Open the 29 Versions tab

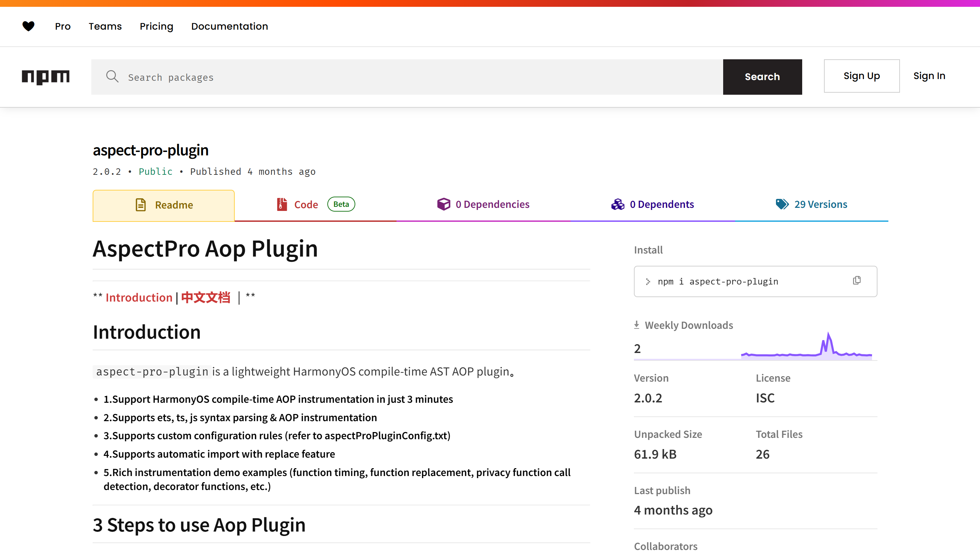[820, 204]
